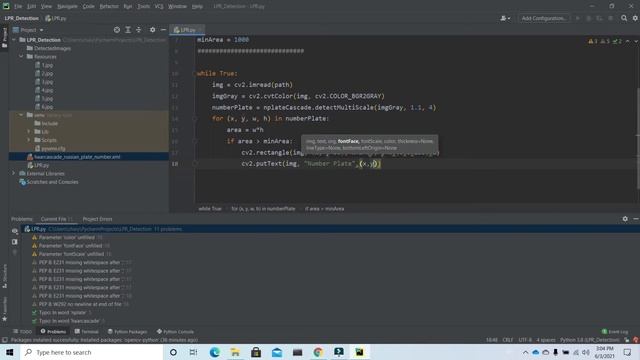Click the "Parameter 'color' unfilled" warning
Image resolution: width=640 pixels, height=360 pixels.
pos(67,237)
